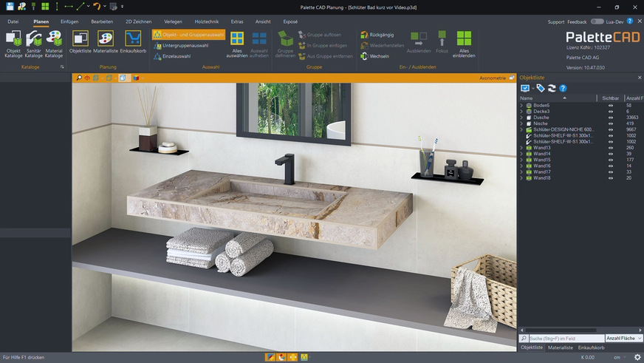Expand the Wand14 tree node
Image resolution: width=644 pixels, height=363 pixels.
coord(521,154)
